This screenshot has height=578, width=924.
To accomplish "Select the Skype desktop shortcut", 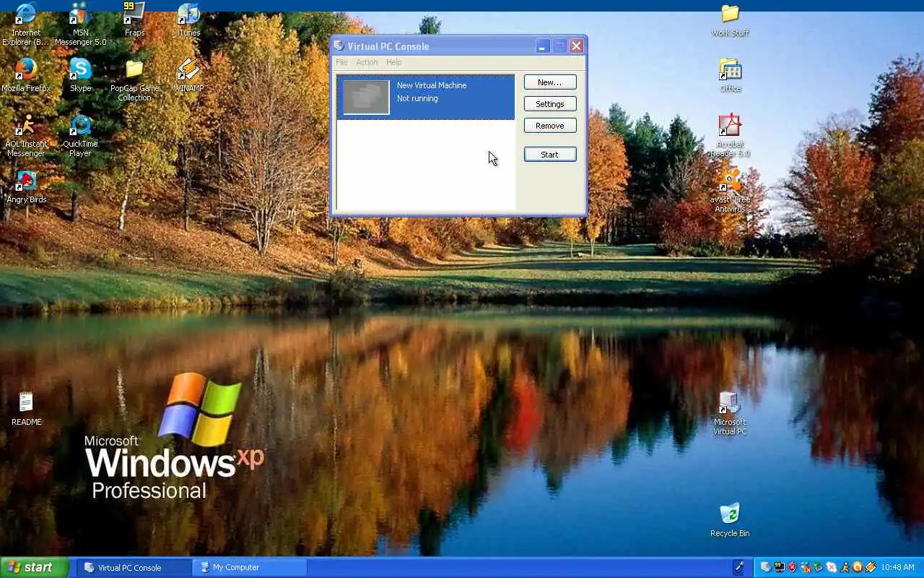I will pyautogui.click(x=80, y=75).
